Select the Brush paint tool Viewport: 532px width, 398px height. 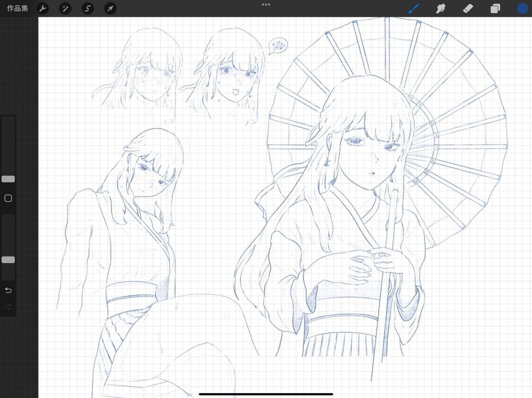(413, 9)
